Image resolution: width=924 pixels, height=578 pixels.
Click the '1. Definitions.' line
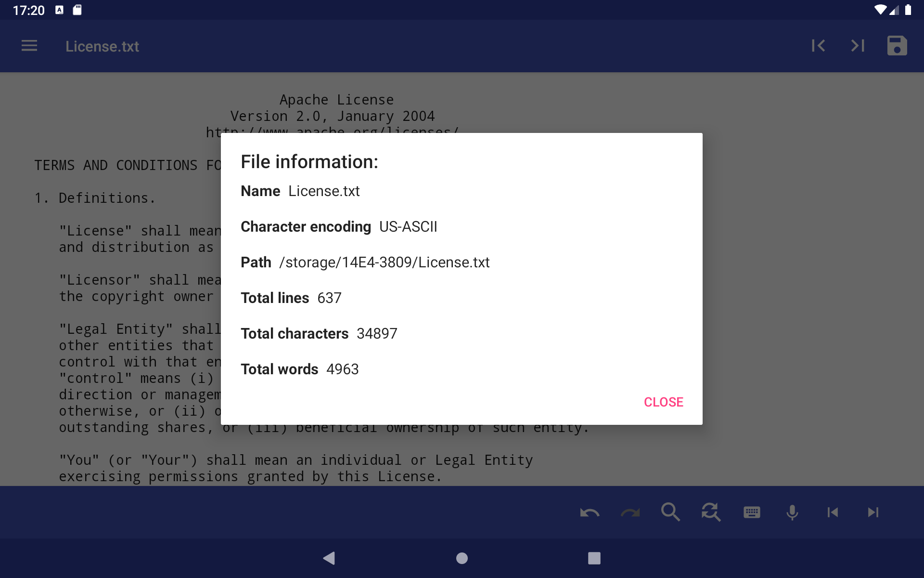95,198
